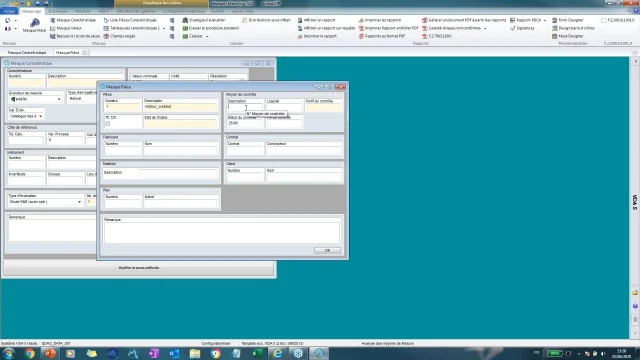Click Evaluer la procédure standard
640x360 pixels.
point(211,28)
